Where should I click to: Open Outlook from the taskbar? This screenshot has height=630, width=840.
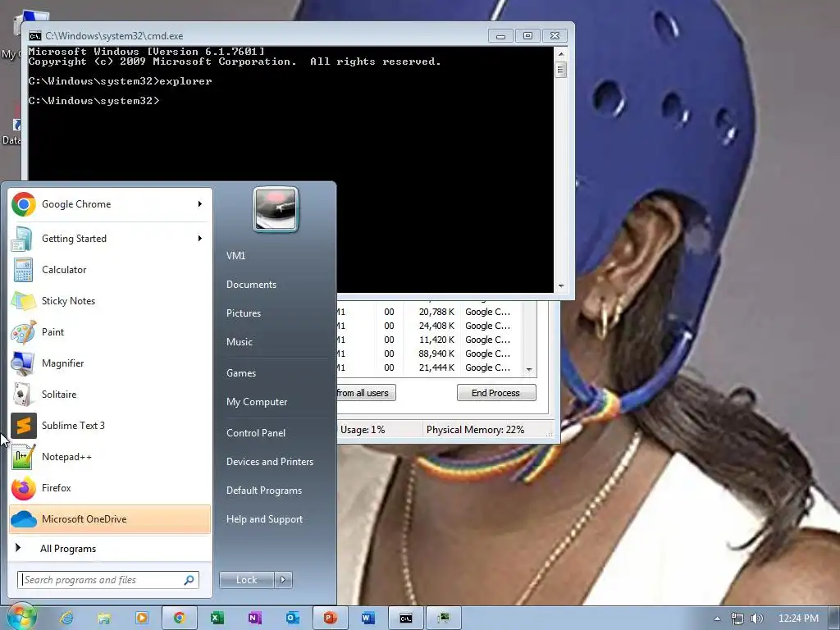tap(293, 618)
